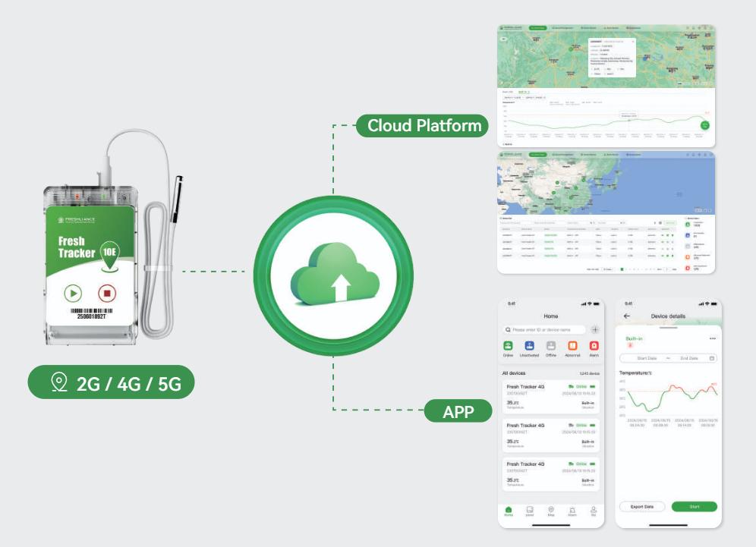This screenshot has height=547, width=756.
Task: Click the "All devices" heading
Action: pyautogui.click(x=514, y=373)
